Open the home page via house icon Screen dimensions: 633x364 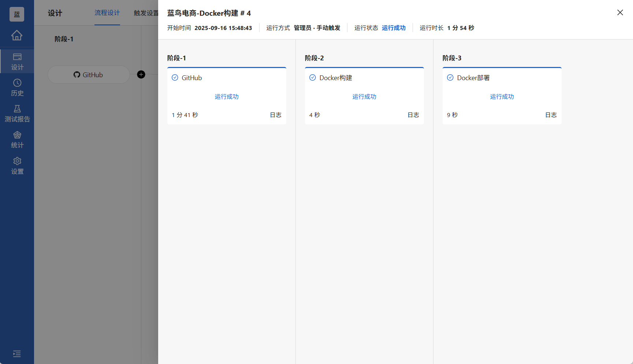coord(17,35)
